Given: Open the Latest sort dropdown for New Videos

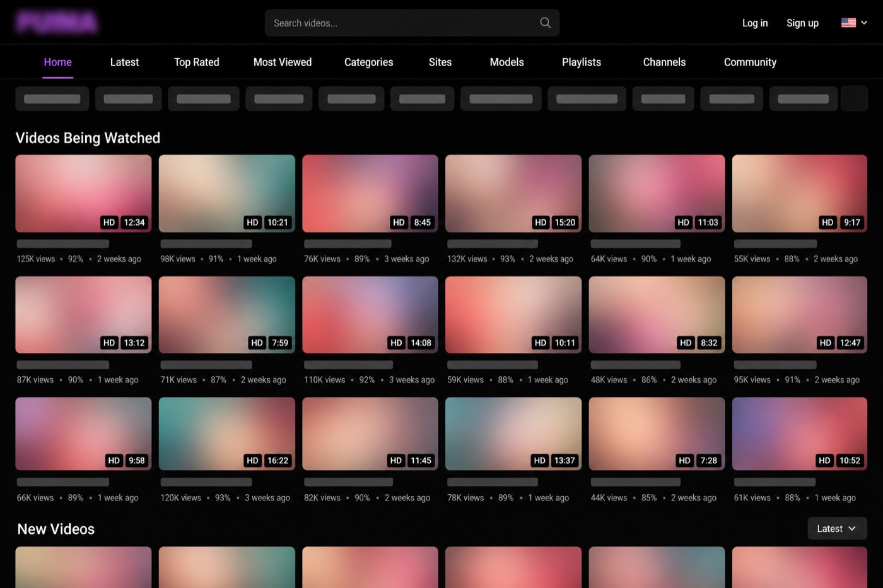Looking at the screenshot, I should point(837,529).
